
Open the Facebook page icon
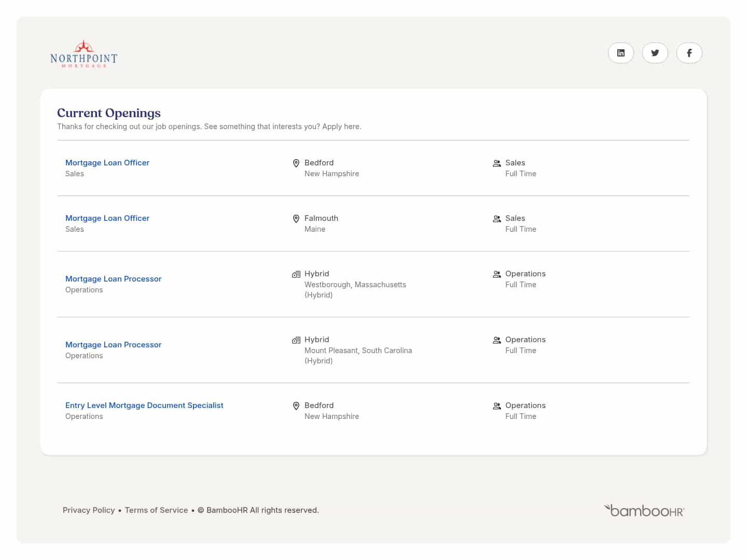click(689, 53)
